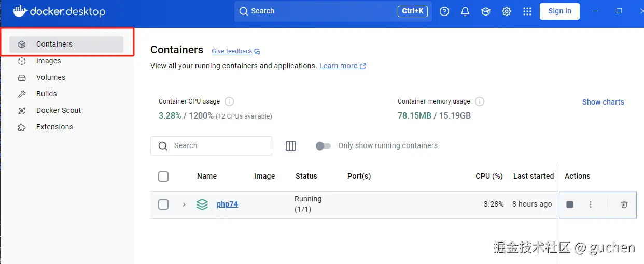
Task: Delete the php74 container
Action: [x=624, y=204]
